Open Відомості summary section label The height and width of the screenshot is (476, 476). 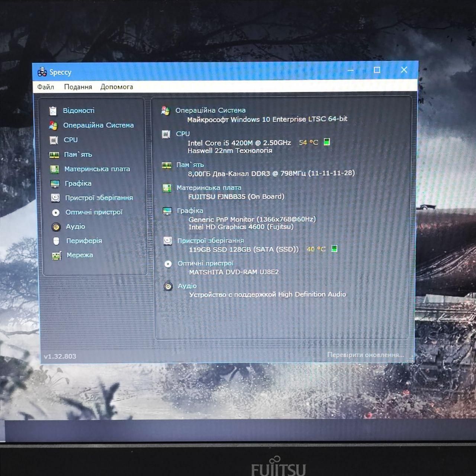point(78,110)
